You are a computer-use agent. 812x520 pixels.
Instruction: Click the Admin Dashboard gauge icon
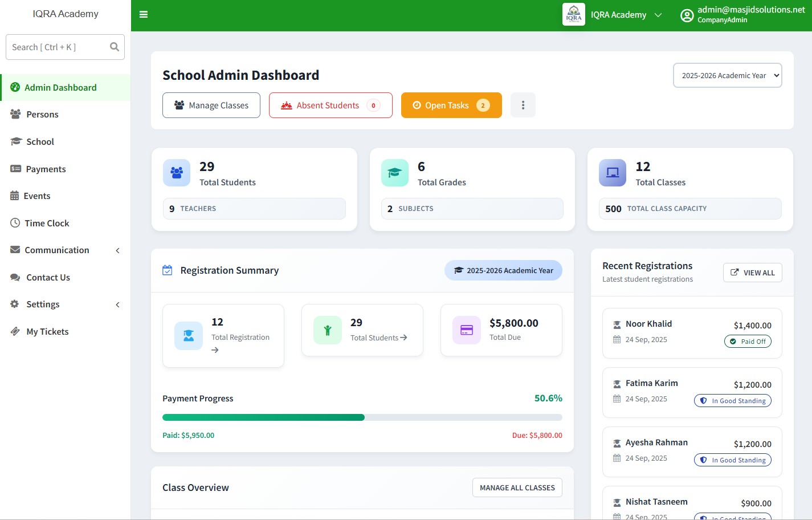15,87
